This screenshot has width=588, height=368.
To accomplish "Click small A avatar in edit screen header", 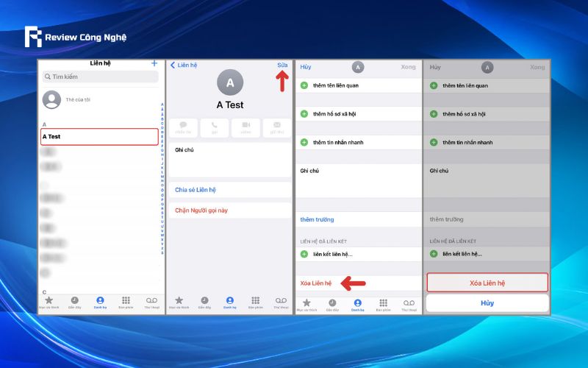I will click(358, 67).
